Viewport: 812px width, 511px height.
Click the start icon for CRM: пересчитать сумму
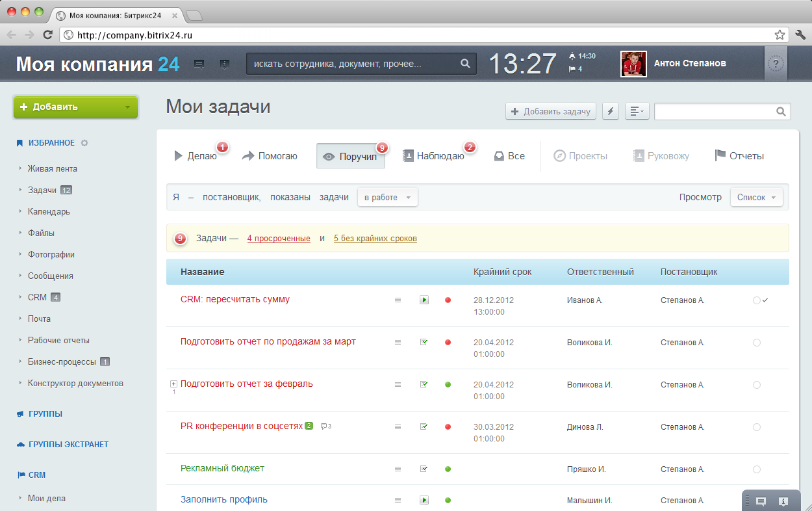point(424,300)
